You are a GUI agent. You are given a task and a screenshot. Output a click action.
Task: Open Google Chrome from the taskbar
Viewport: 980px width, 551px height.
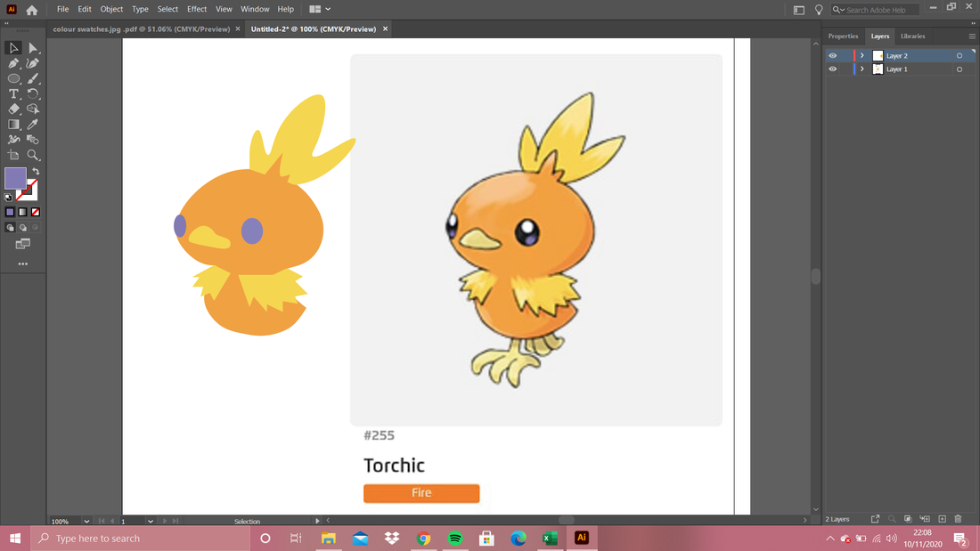coord(424,539)
